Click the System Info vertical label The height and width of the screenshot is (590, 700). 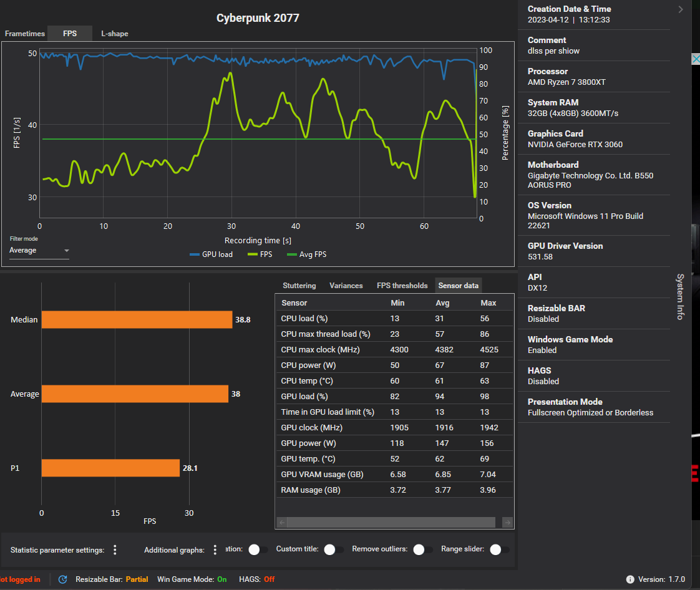680,297
